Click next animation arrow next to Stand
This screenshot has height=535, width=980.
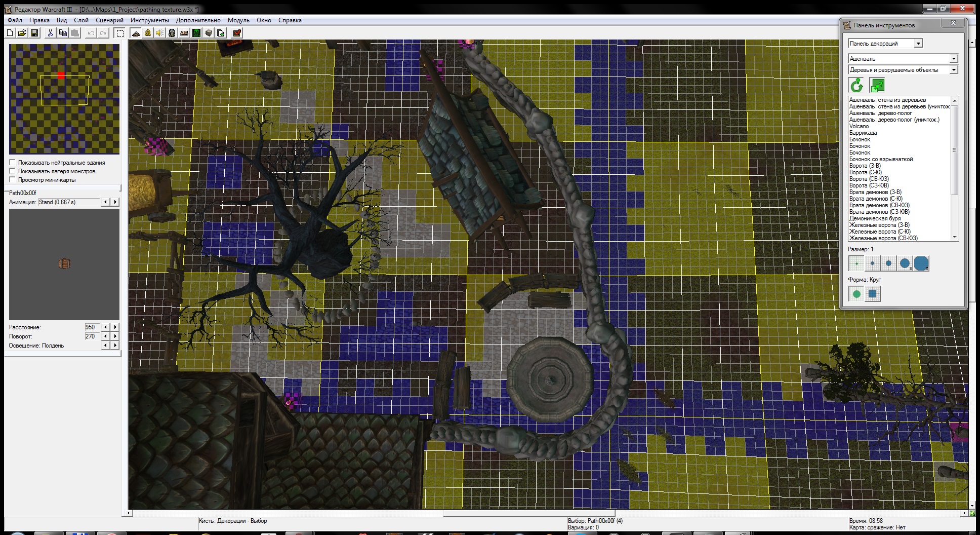coord(115,202)
